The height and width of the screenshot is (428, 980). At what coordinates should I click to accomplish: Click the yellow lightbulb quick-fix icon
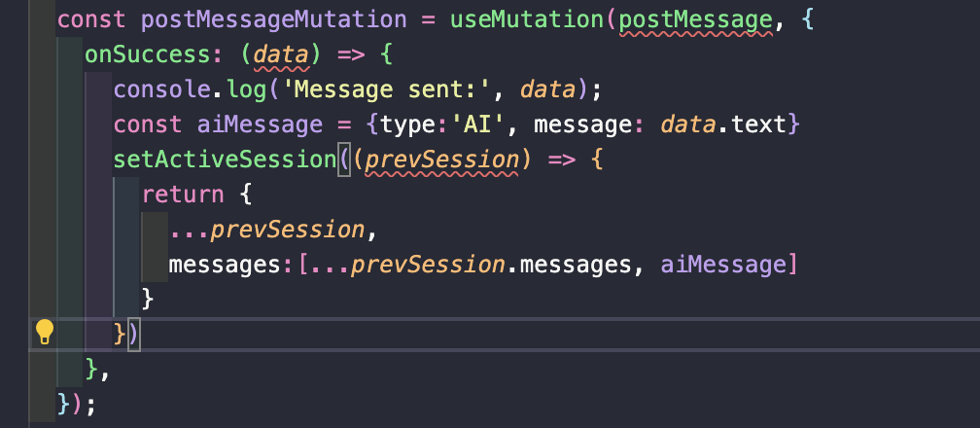click(x=45, y=333)
